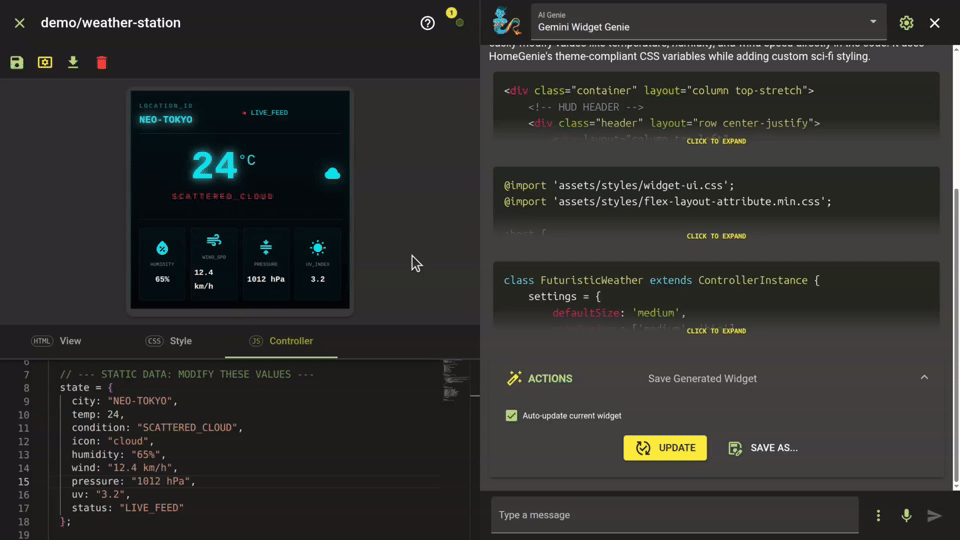
Task: Expand the HTML code snippet block
Action: tap(716, 141)
